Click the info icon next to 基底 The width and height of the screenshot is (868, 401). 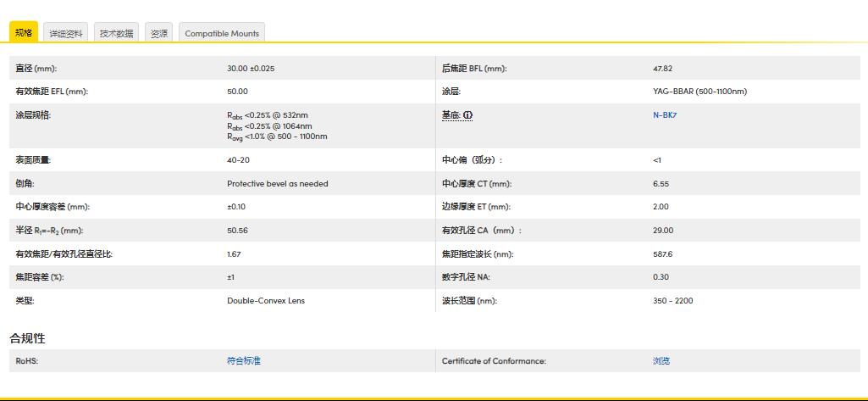[467, 115]
